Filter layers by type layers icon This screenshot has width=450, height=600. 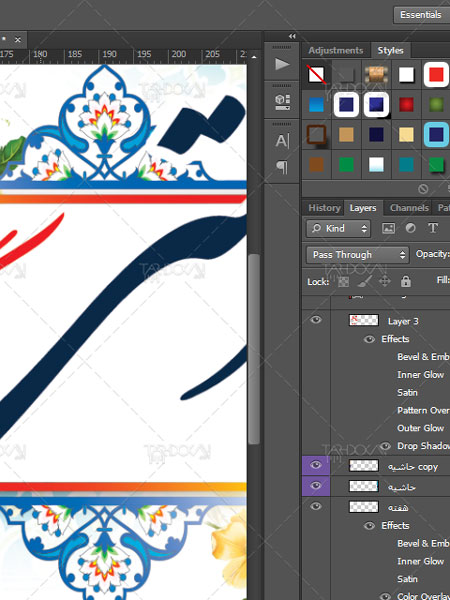coord(433,228)
